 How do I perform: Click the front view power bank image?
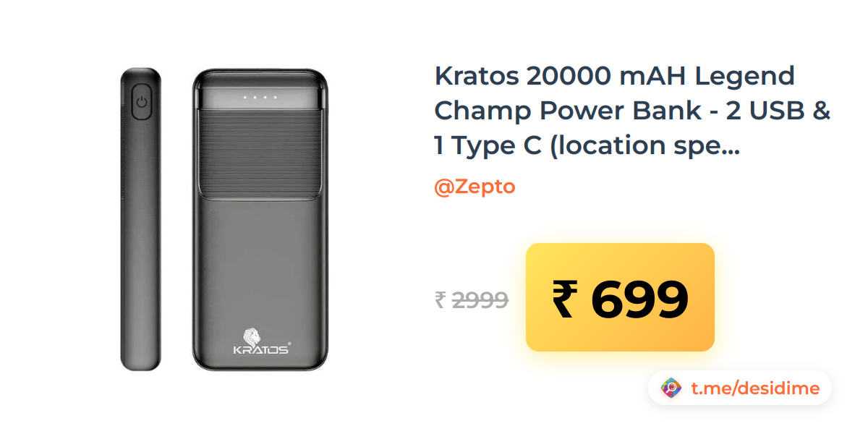pyautogui.click(x=261, y=221)
